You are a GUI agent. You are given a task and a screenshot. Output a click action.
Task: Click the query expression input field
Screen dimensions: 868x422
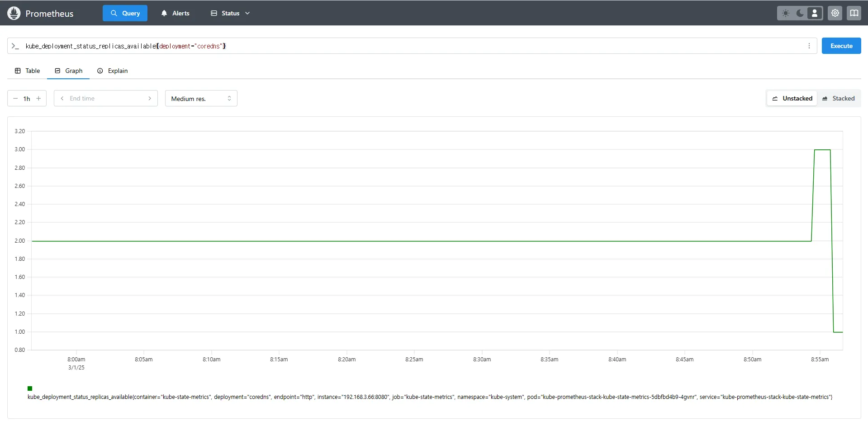click(x=412, y=46)
